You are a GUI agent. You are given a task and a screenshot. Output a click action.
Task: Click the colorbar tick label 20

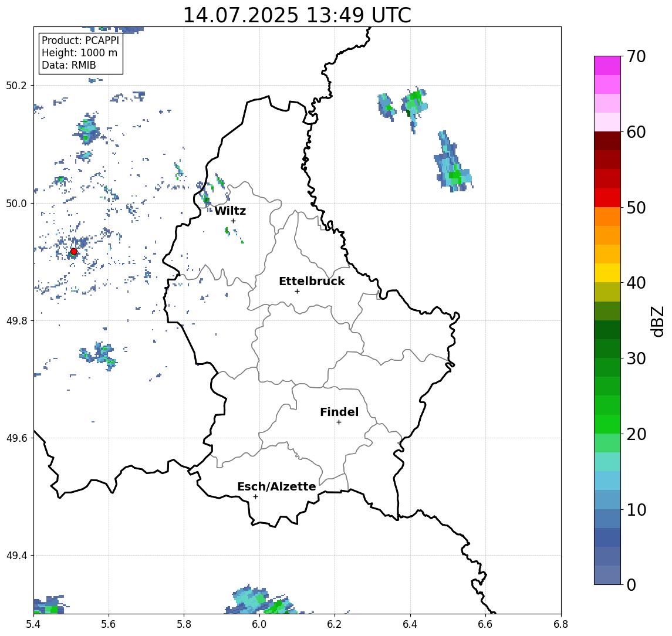pos(636,434)
